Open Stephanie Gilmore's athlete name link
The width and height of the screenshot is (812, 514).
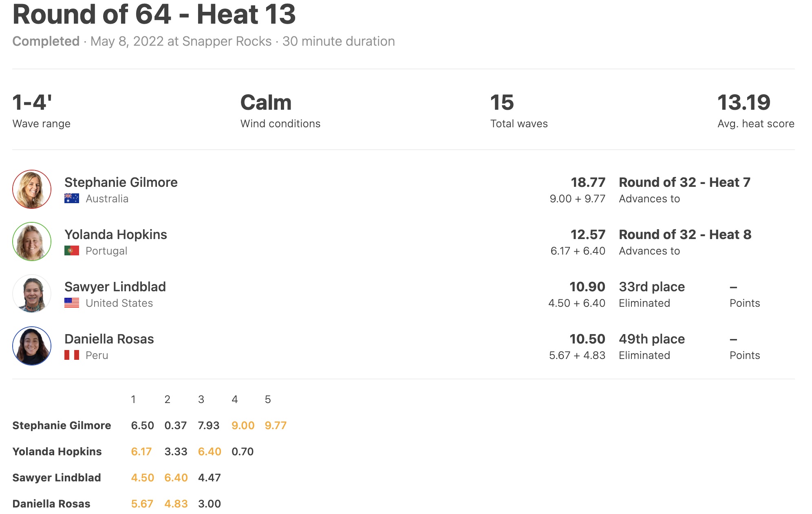[121, 182]
